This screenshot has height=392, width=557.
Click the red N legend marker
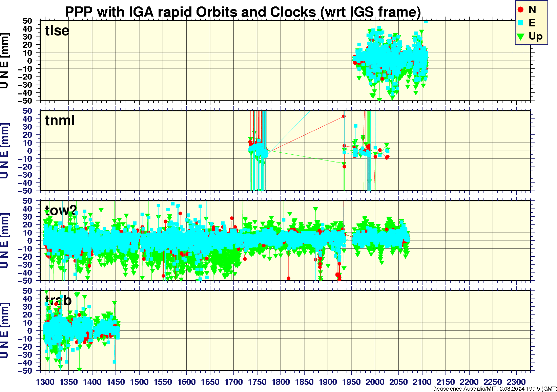(x=521, y=10)
